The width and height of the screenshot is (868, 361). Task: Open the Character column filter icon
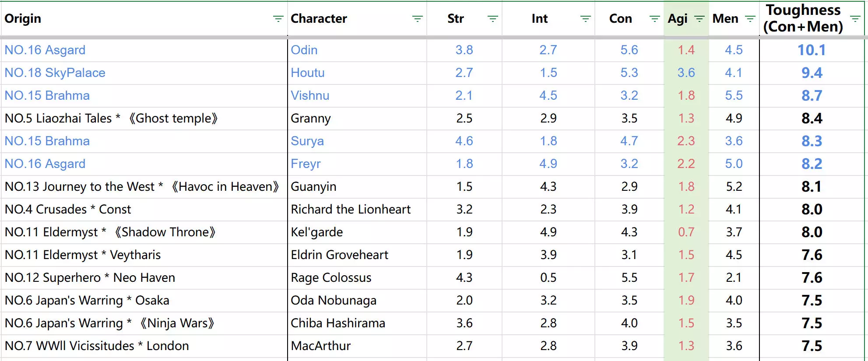417,19
